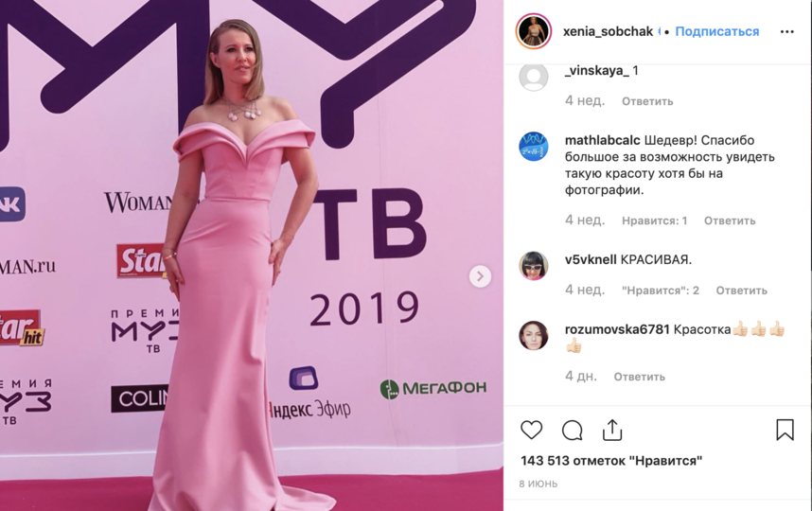Reply to the v5vknell comment via Ответить
Screen dimensions: 812x511
(742, 291)
